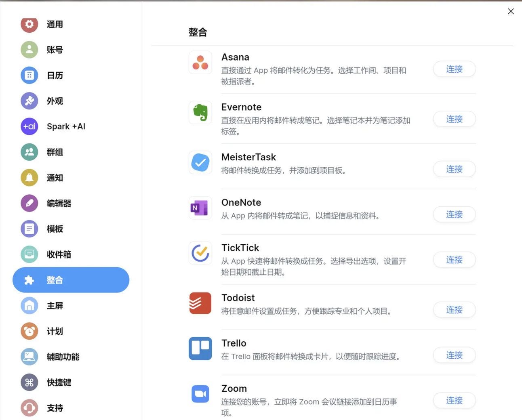The width and height of the screenshot is (522, 420).
Task: Connect the Todoist integration
Action: (454, 310)
